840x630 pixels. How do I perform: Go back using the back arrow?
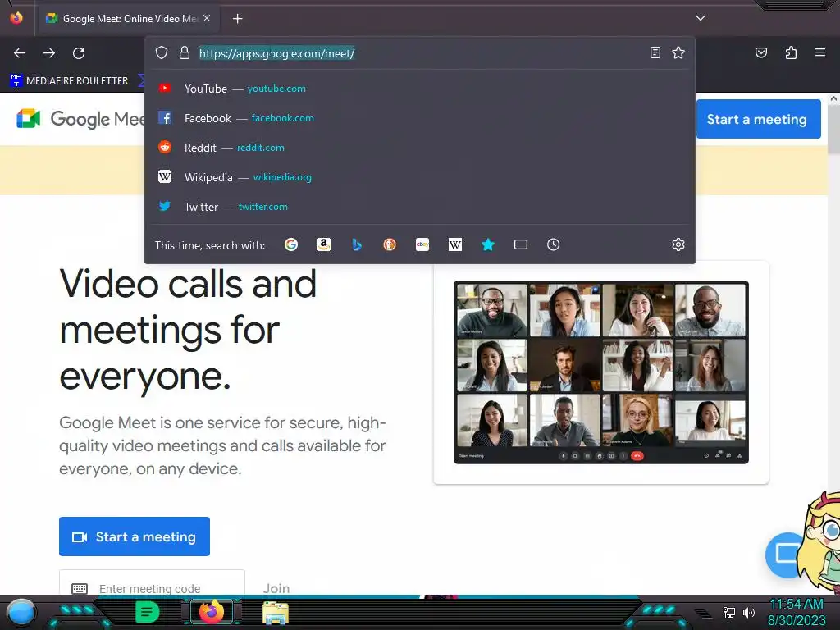click(20, 53)
